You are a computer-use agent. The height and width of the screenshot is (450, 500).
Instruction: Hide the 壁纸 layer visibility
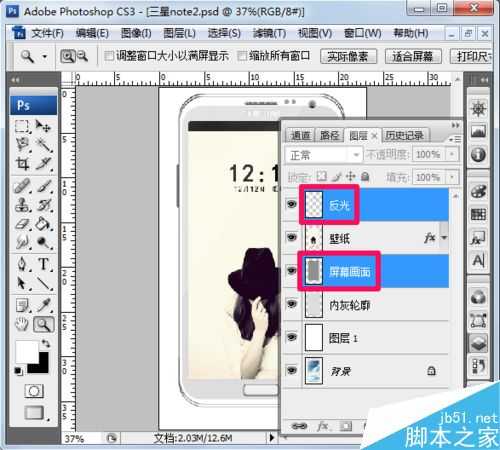coord(292,237)
